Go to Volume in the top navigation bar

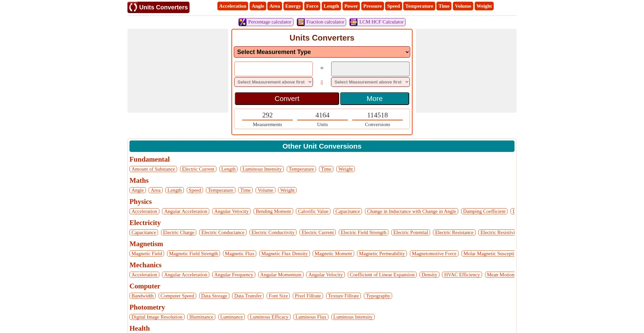click(463, 6)
